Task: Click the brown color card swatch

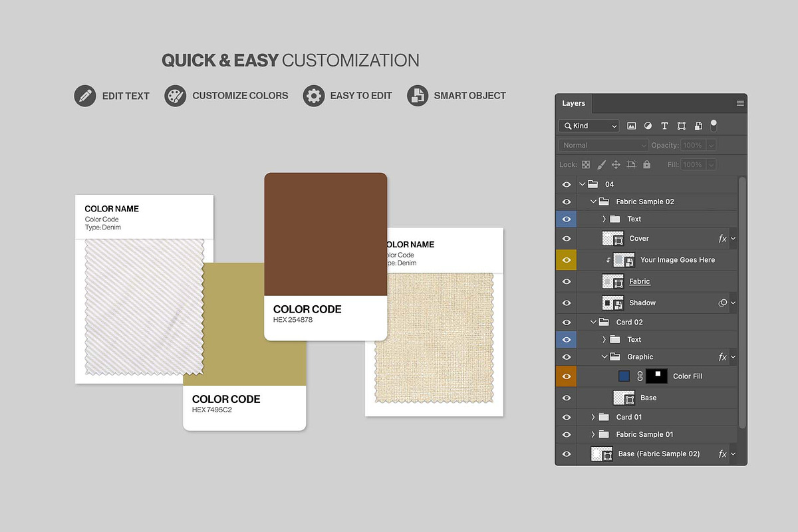Action: point(326,234)
